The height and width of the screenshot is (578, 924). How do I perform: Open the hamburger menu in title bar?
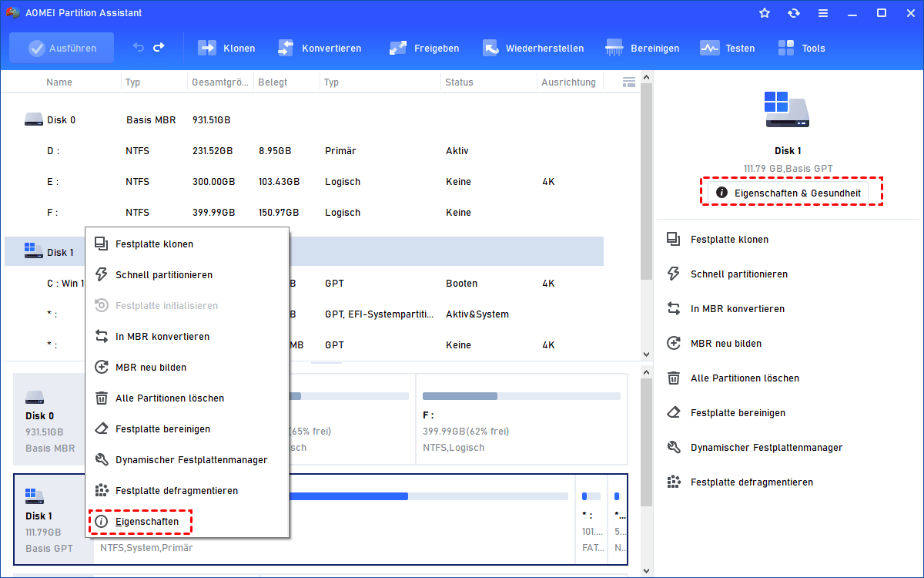(x=823, y=13)
